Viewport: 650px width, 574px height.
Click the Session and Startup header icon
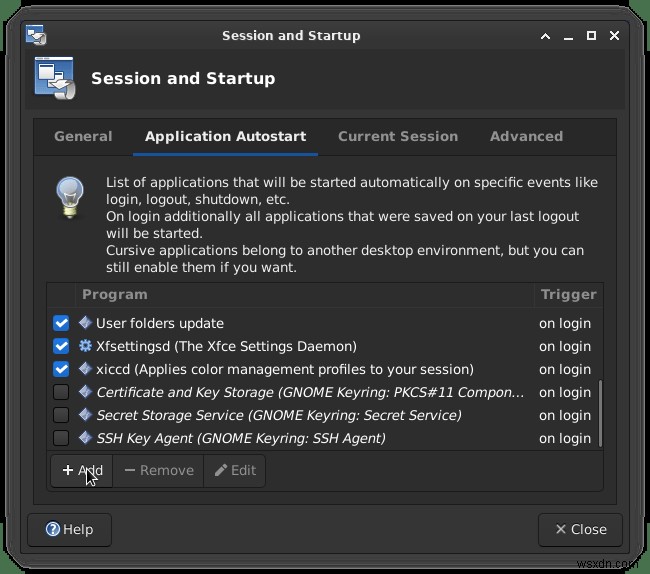55,78
